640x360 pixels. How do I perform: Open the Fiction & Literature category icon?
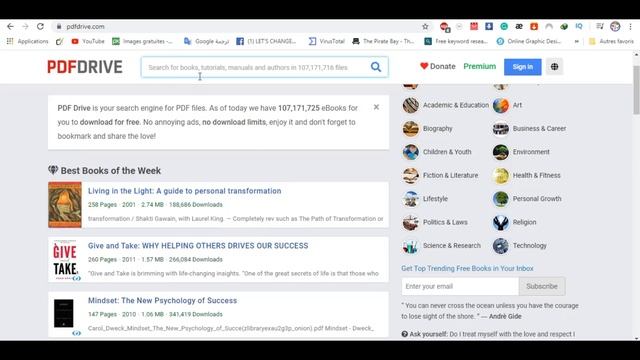pos(411,176)
